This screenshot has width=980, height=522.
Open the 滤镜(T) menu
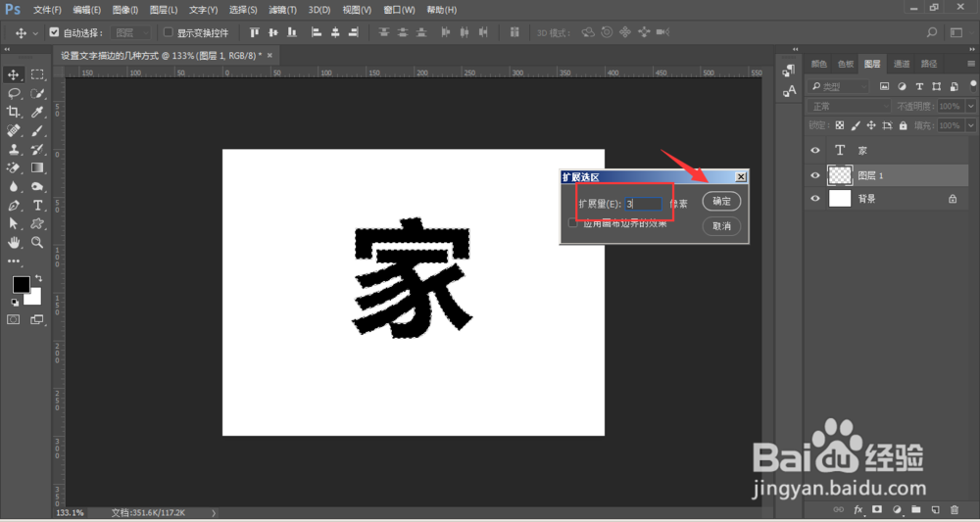[282, 10]
